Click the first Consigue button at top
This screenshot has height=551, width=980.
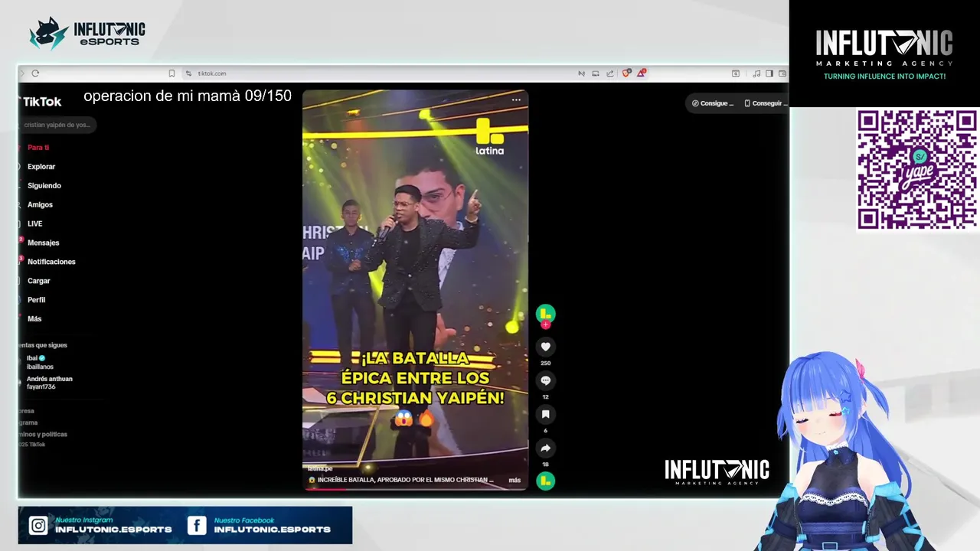(x=713, y=103)
